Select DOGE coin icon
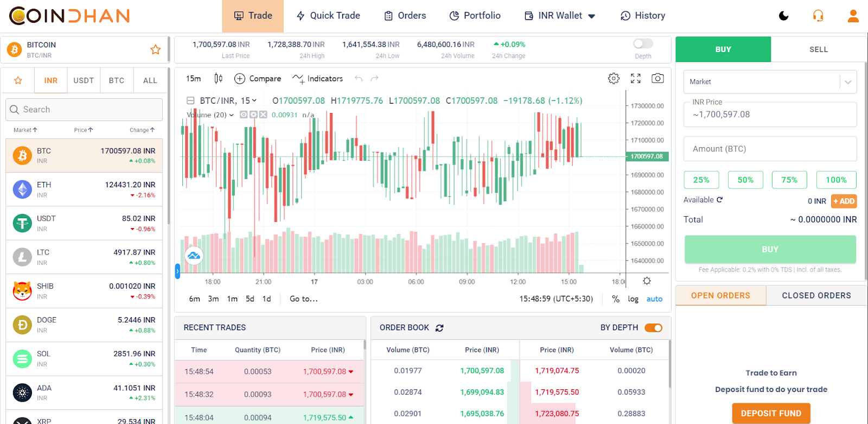The height and width of the screenshot is (424, 868). point(22,325)
